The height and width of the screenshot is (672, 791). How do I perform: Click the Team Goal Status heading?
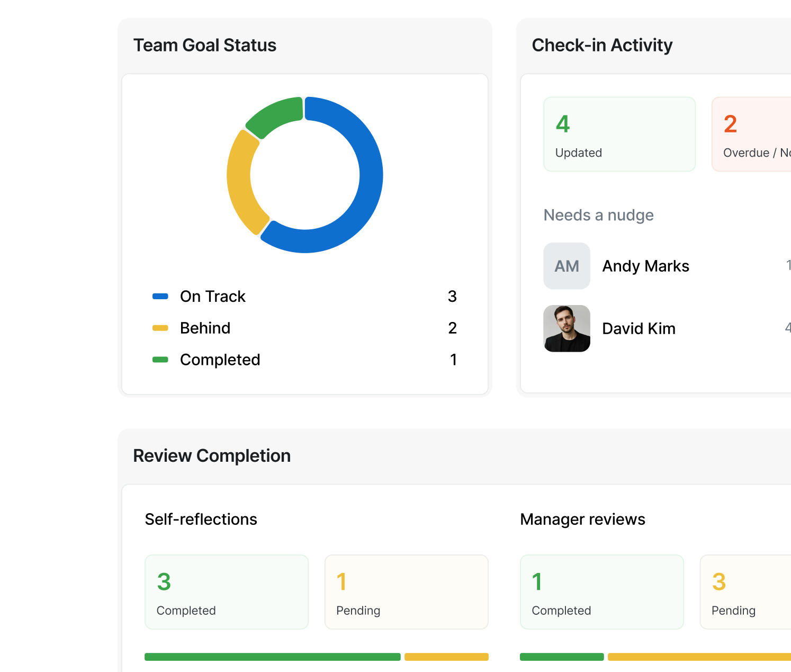pyautogui.click(x=205, y=45)
